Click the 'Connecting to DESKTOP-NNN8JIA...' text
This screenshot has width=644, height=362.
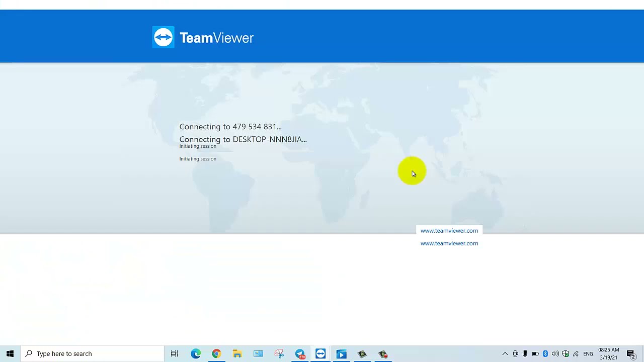(x=243, y=139)
